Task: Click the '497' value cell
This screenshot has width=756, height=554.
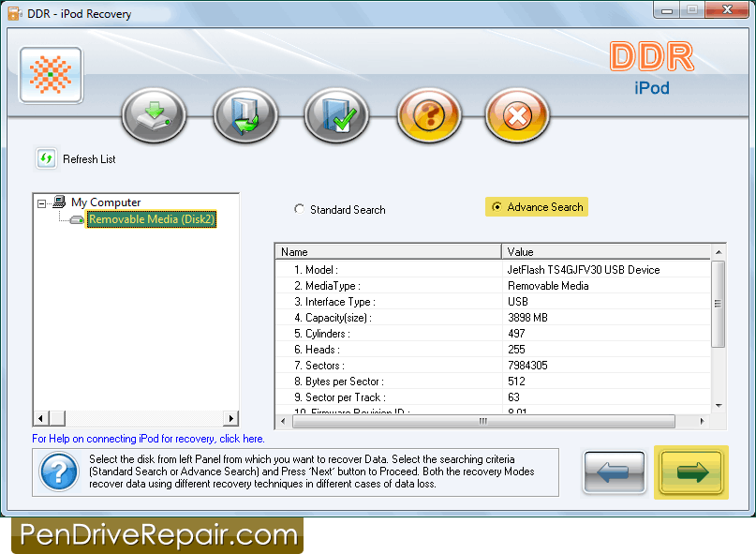Action: (516, 334)
